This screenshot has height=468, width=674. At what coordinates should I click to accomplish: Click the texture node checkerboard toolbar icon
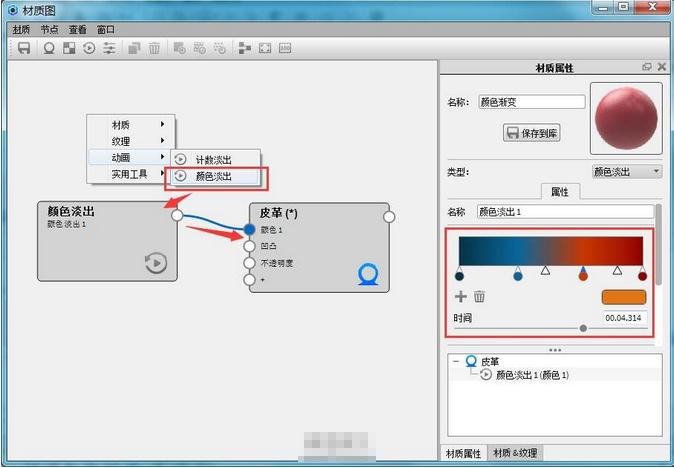click(x=69, y=48)
